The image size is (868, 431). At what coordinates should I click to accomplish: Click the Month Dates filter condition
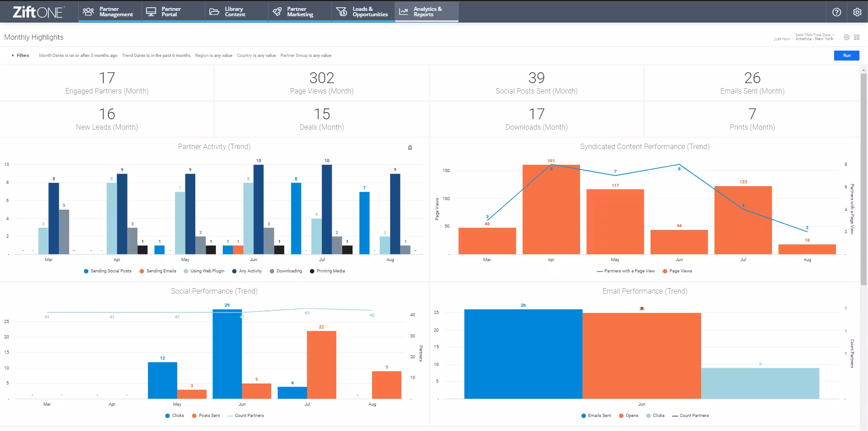pyautogui.click(x=77, y=55)
